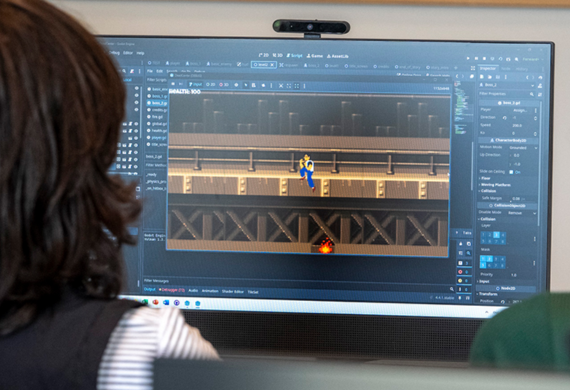Toggle collision Layer bit 1

(x=483, y=234)
